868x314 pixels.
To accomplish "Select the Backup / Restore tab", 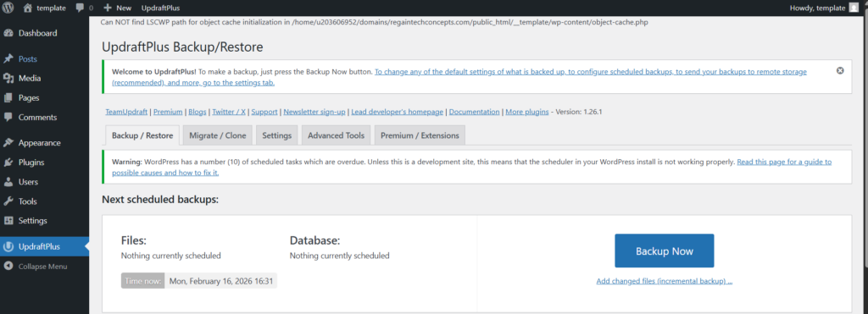I will click(x=142, y=135).
